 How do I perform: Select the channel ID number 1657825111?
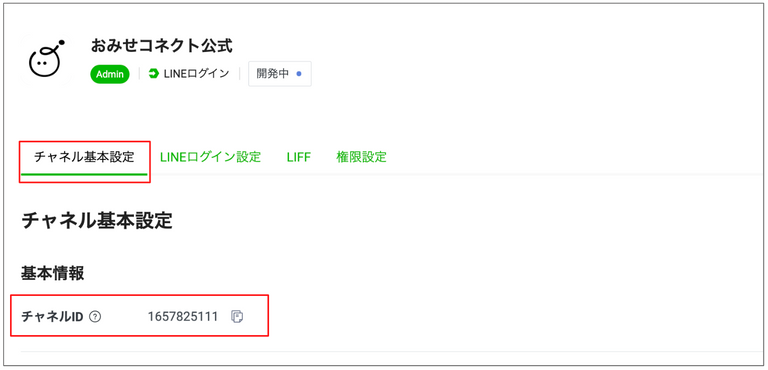click(183, 317)
